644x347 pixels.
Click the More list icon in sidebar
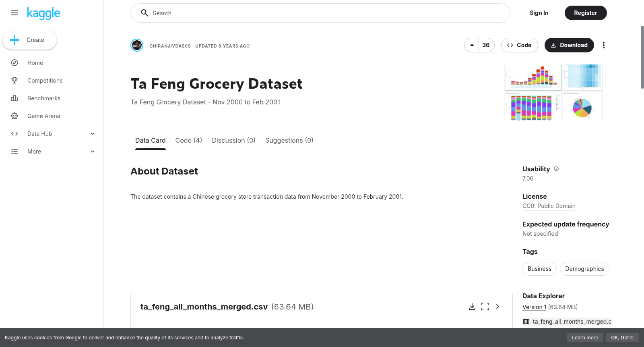click(x=14, y=152)
